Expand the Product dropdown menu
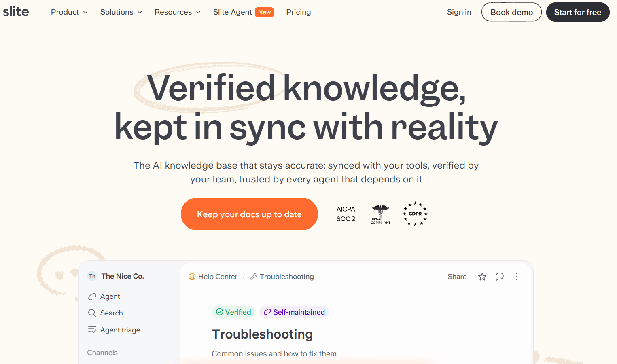 click(69, 12)
